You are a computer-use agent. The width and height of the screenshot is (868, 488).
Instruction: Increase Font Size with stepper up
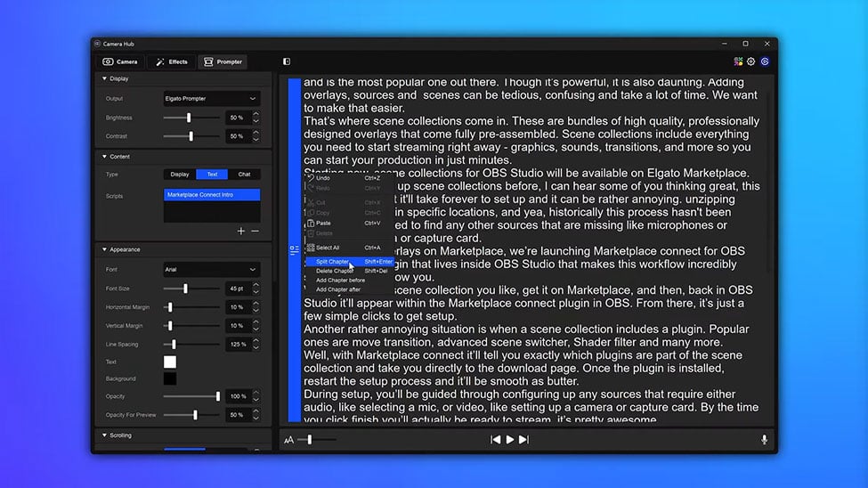(x=256, y=285)
